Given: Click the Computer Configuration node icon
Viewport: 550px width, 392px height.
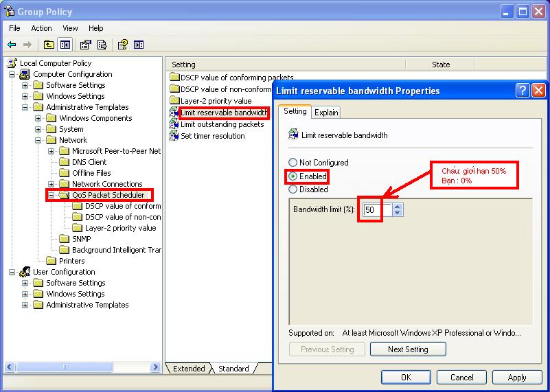Looking at the screenshot, I should 25,74.
